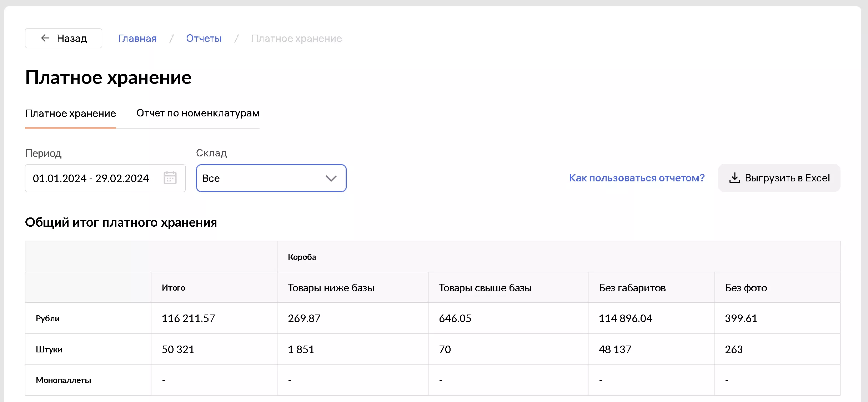868x402 pixels.
Task: Open the calendar date picker icon
Action: 170,178
